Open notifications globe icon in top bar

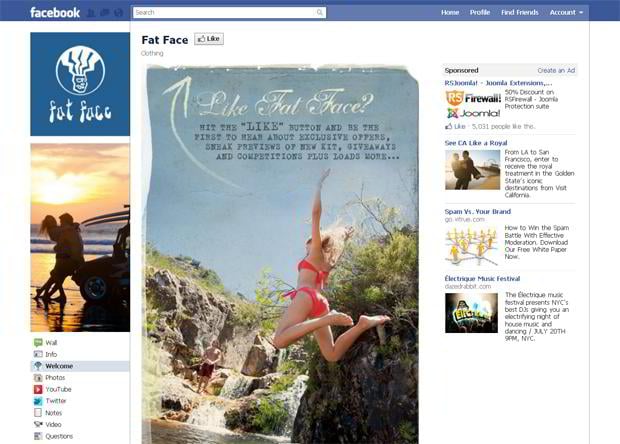point(119,13)
